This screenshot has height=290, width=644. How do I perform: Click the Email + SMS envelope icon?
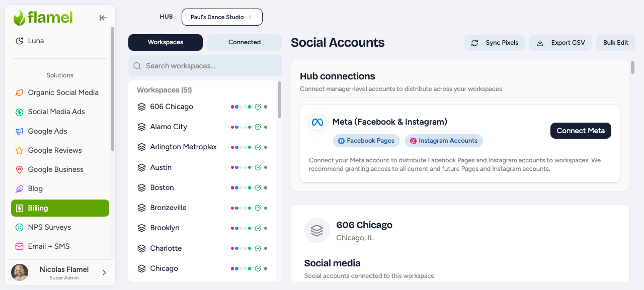[19, 246]
